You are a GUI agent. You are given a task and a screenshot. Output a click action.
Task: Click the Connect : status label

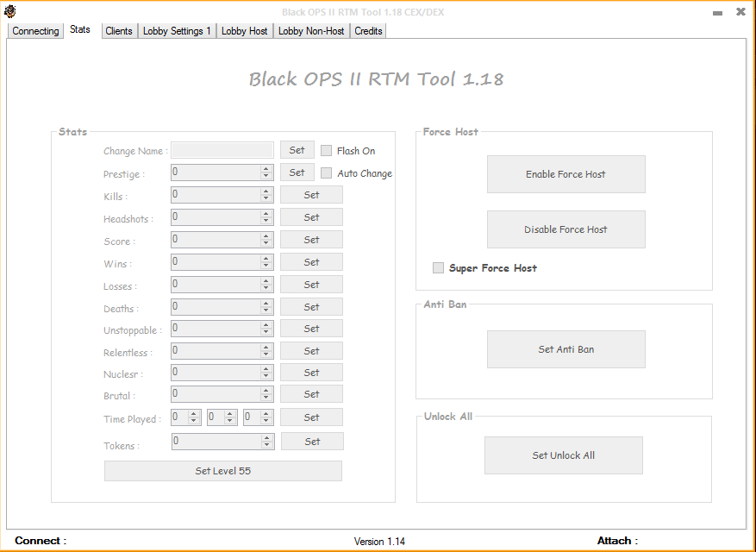click(x=41, y=541)
